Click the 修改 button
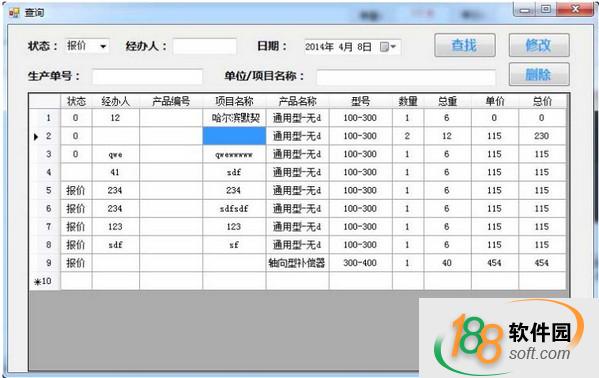This screenshot has height=378, width=599. pyautogui.click(x=539, y=45)
